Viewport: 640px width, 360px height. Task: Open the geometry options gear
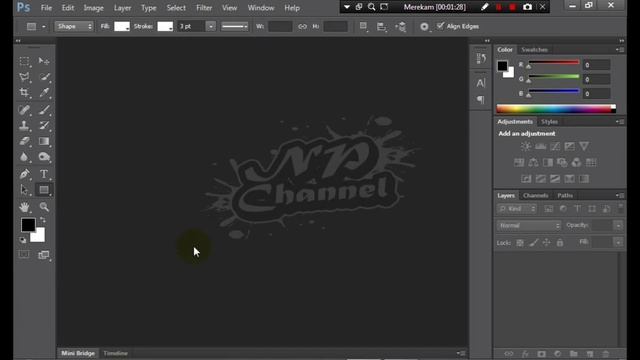(424, 27)
